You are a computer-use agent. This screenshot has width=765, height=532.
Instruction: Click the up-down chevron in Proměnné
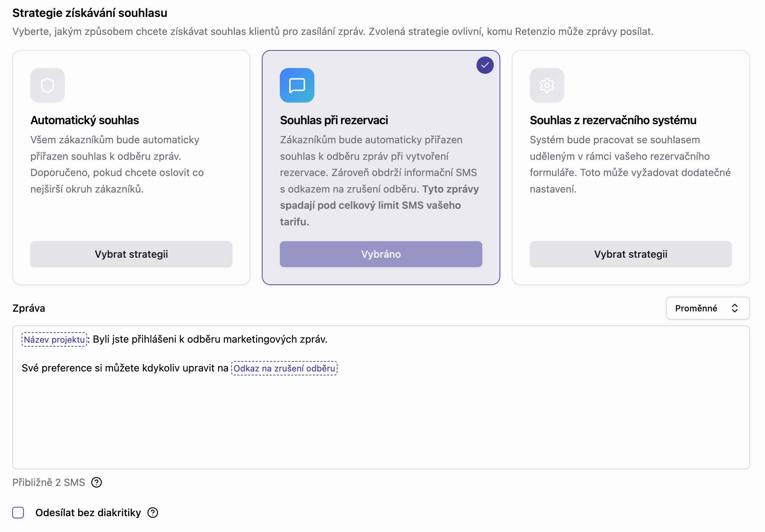point(735,308)
